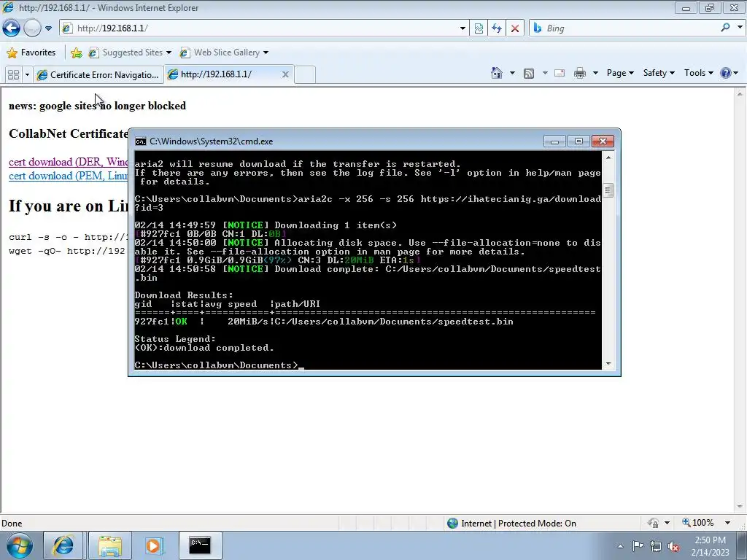Click the network tray icon
The height and width of the screenshot is (560, 747).
coord(656,546)
